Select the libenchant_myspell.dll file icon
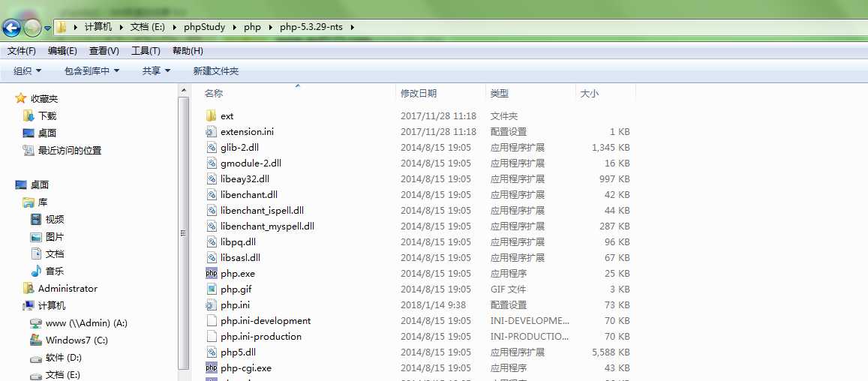Screen dimensions: 868x381 [211, 226]
